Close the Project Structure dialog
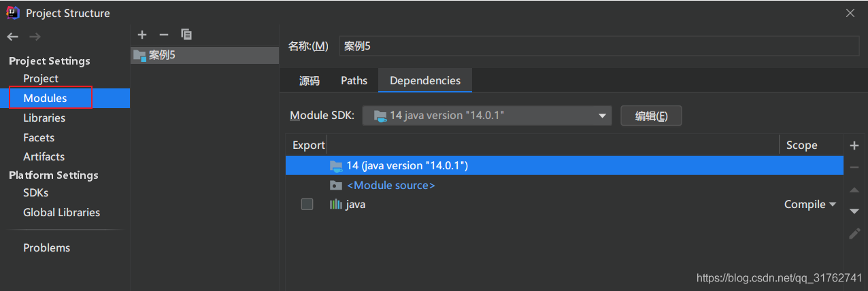The image size is (868, 291). 850,13
